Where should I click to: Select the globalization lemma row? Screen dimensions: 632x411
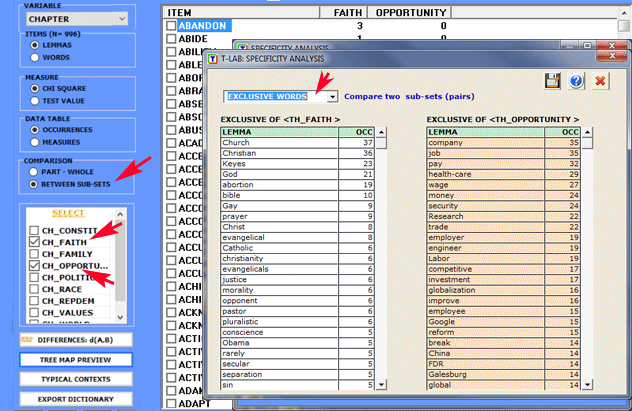(503, 290)
